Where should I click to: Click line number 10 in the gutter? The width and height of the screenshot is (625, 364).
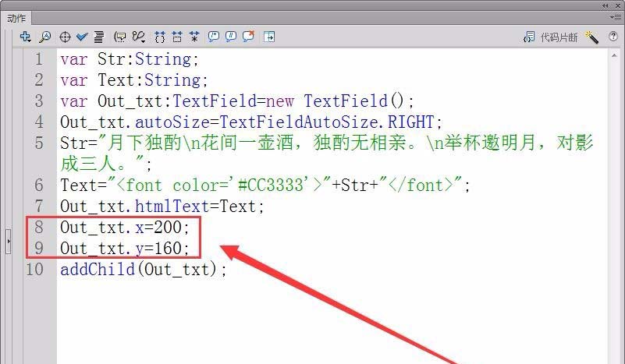(x=34, y=270)
